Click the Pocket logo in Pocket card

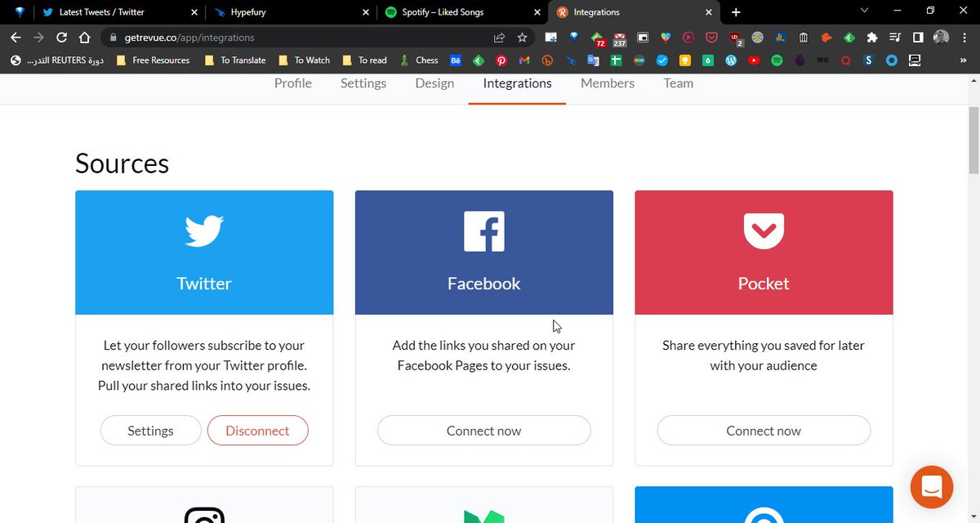764,231
